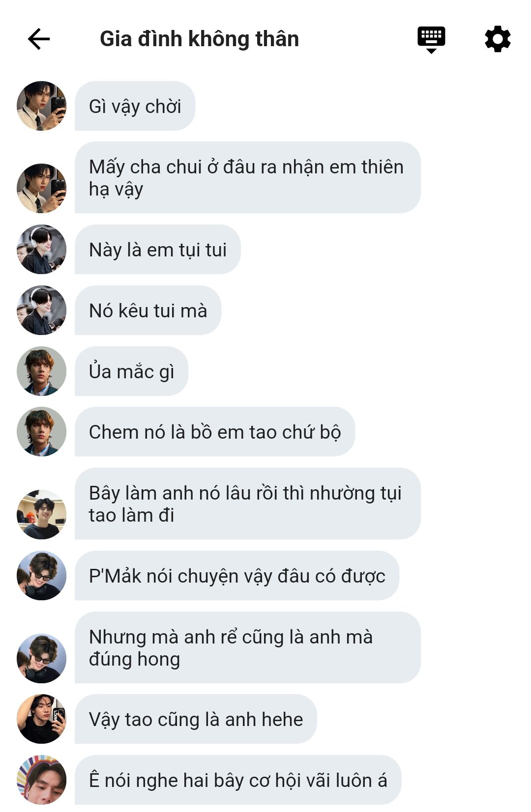Select the 'Mấy cha chui ở đâu' message

click(x=248, y=177)
